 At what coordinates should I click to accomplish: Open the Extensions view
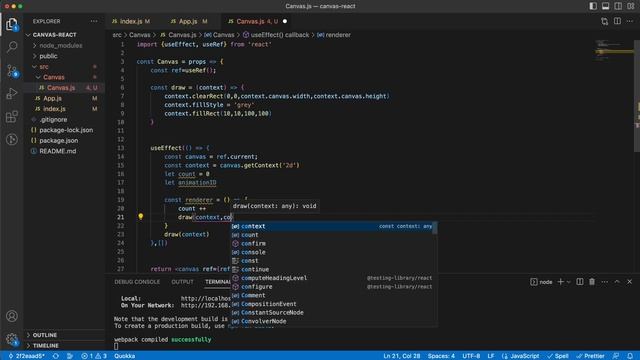tap(12, 117)
